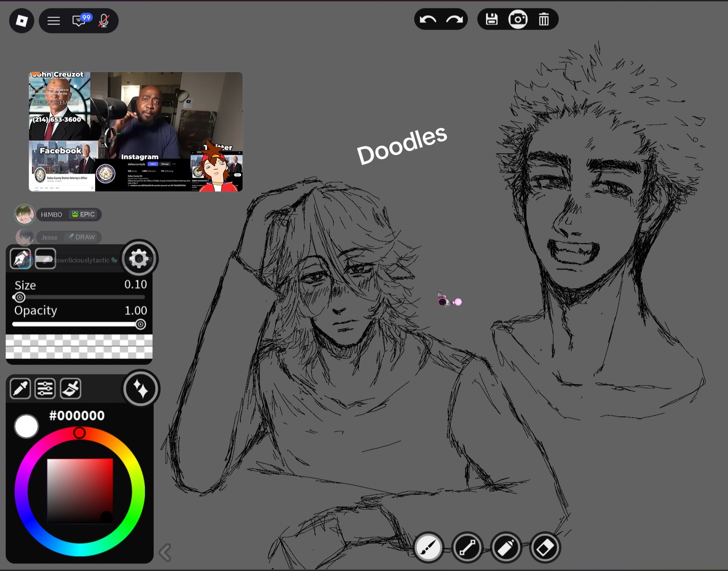Select the eyedropper color picker

point(20,389)
